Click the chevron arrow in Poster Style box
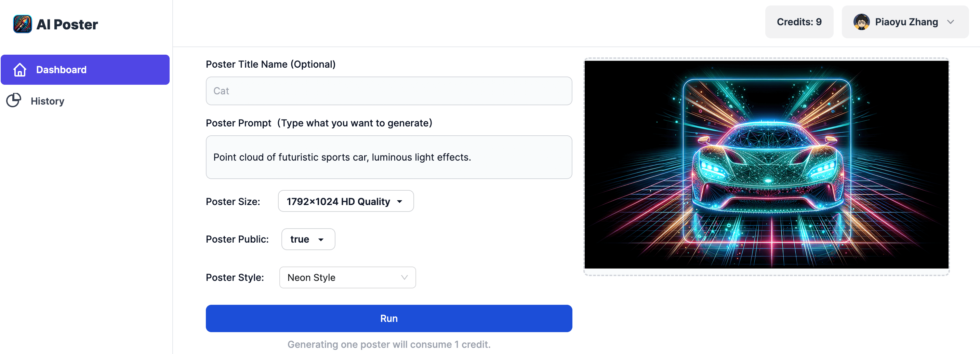980x354 pixels. (x=404, y=277)
